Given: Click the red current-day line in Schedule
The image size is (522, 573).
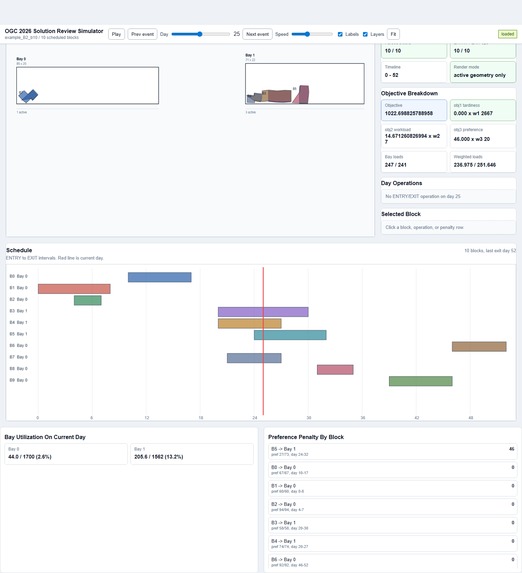Looking at the screenshot, I should click(263, 341).
